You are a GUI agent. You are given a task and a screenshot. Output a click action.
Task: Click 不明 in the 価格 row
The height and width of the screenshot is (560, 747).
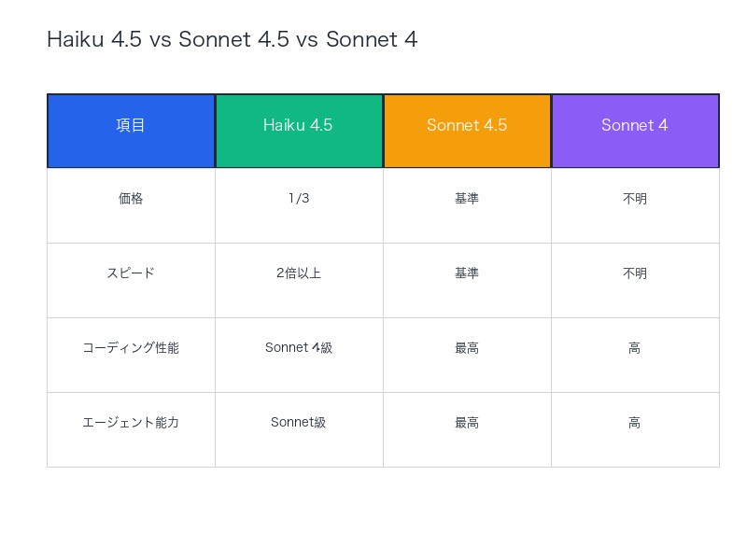[635, 199]
